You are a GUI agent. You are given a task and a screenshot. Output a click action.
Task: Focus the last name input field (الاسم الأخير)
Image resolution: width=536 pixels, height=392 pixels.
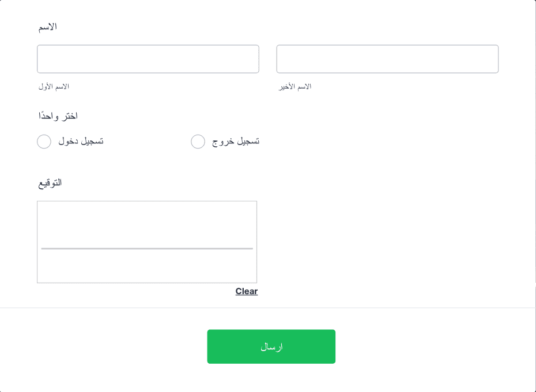click(x=387, y=59)
